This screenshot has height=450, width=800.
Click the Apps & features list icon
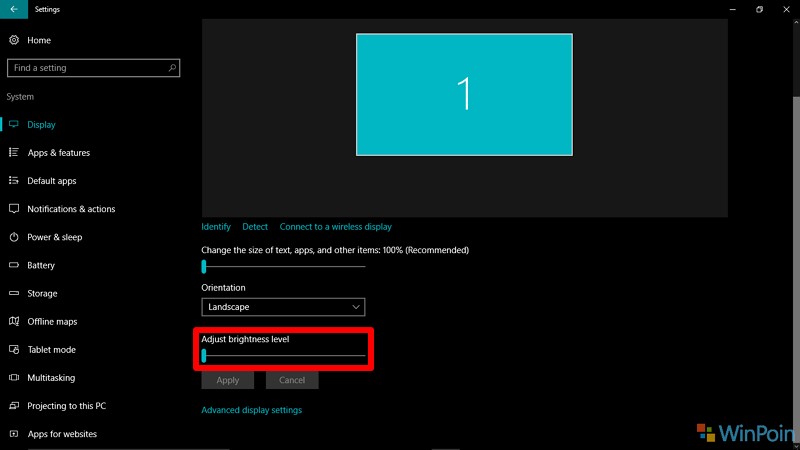pyautogui.click(x=14, y=152)
